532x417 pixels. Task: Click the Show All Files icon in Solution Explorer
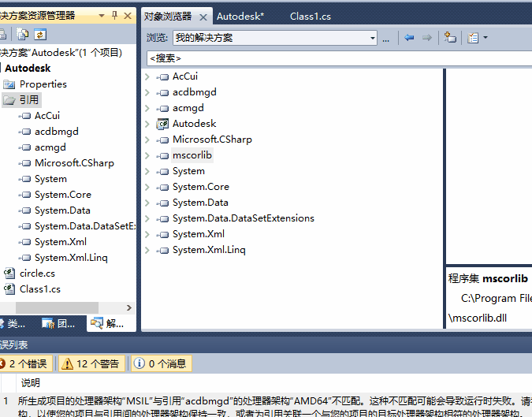click(23, 35)
